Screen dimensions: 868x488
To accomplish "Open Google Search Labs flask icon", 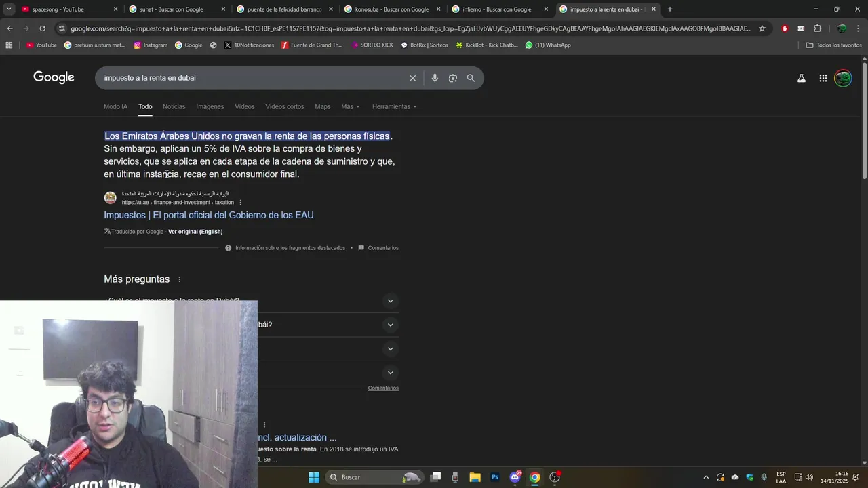I will pyautogui.click(x=801, y=78).
